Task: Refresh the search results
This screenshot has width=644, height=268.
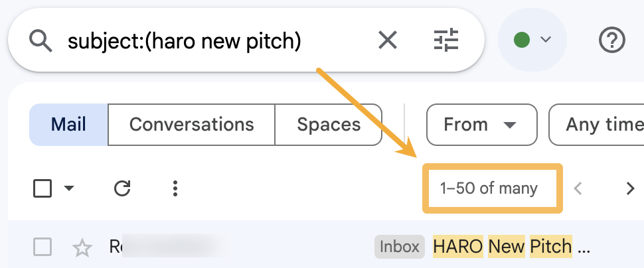Action: coord(122,189)
